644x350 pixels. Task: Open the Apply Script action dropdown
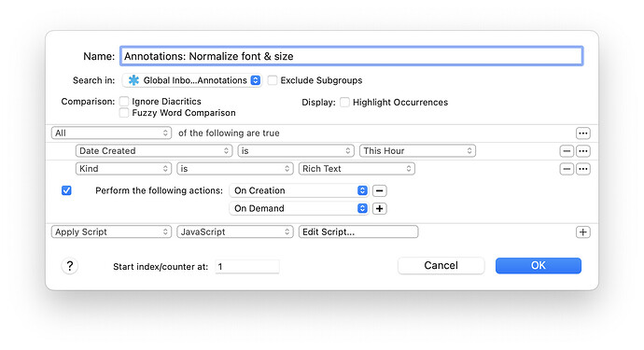[111, 231]
